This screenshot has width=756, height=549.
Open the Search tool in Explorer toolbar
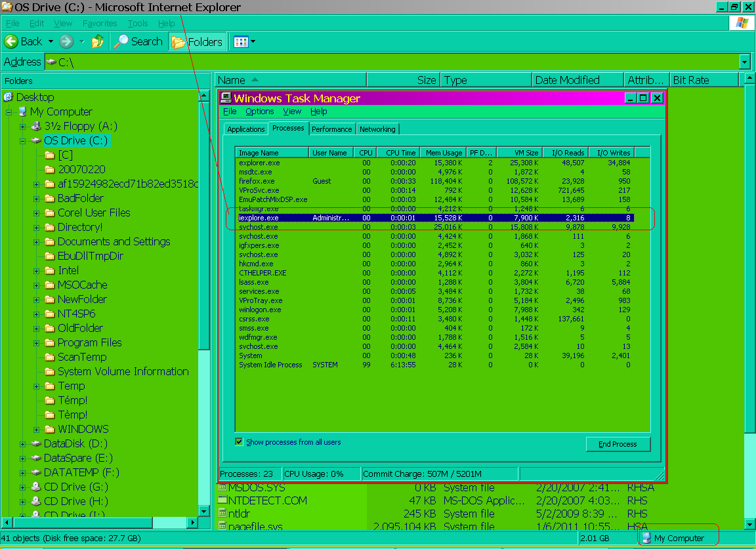138,41
